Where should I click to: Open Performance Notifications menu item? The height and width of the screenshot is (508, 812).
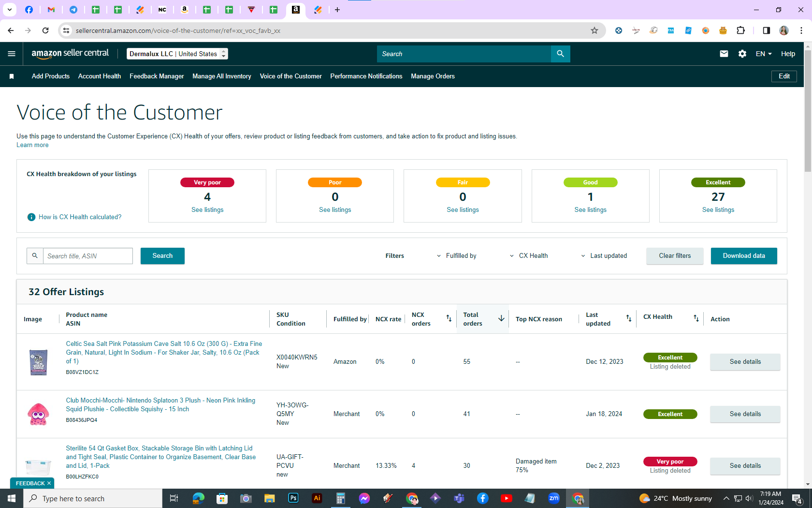point(366,76)
